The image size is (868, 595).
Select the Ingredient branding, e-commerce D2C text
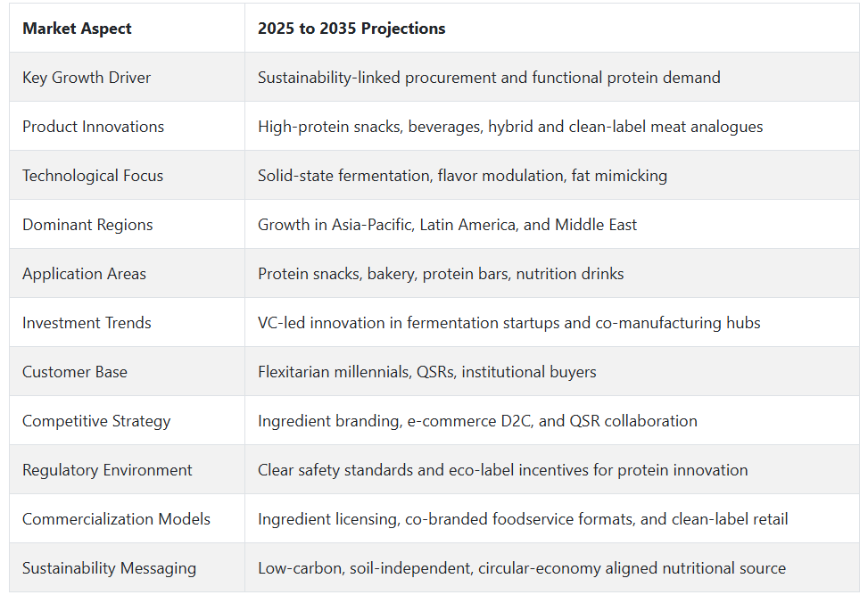(477, 421)
